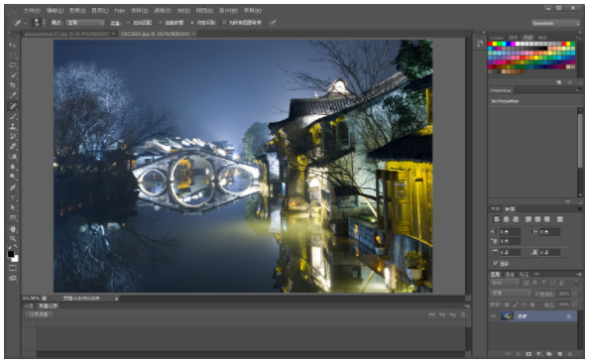Open the layer opacity slider arrow

point(575,294)
